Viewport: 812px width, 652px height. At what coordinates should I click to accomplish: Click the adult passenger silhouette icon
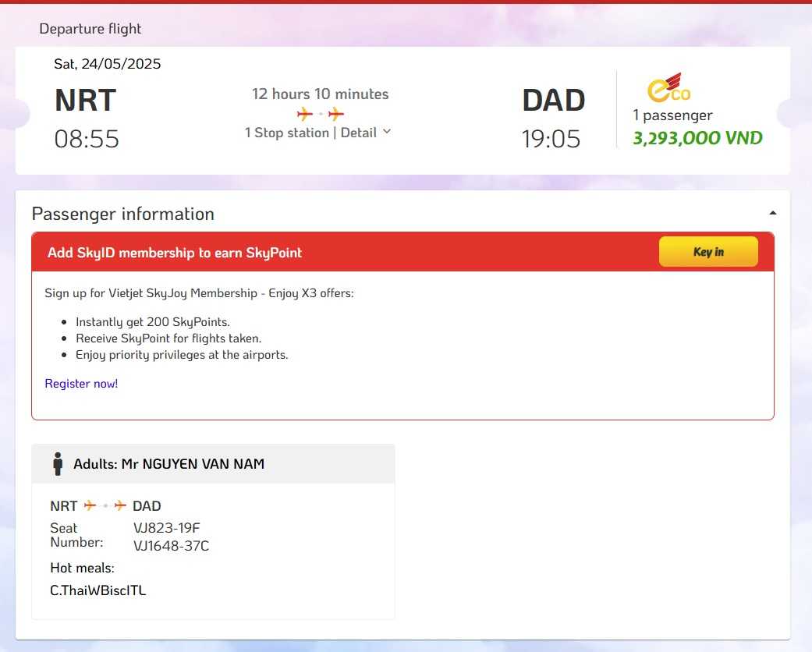click(x=57, y=464)
